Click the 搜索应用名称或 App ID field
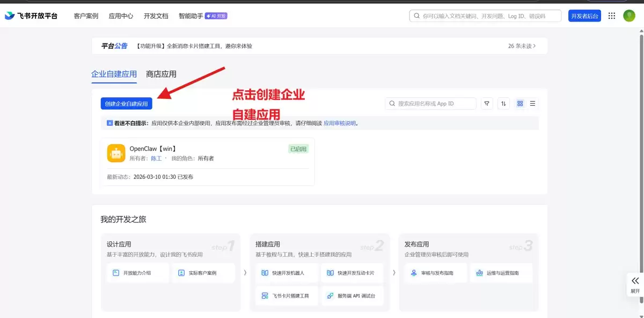The width and height of the screenshot is (644, 318). click(430, 104)
